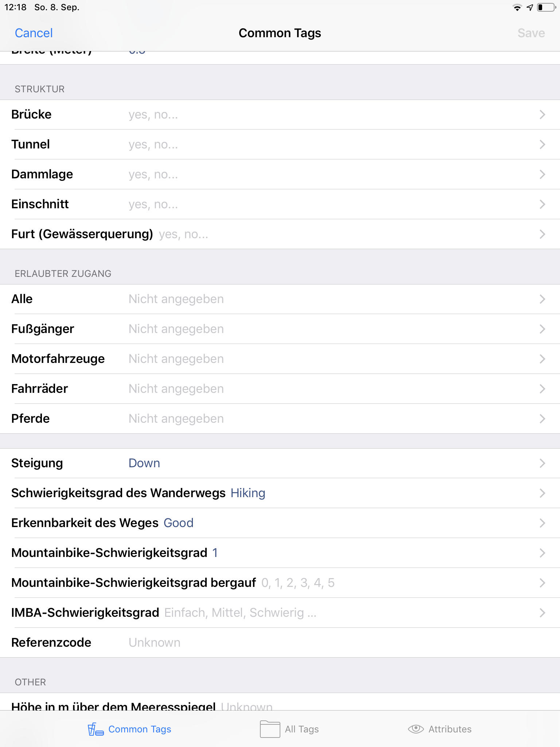560x747 pixels.
Task: Expand the Tunnel row chevron
Action: [x=542, y=144]
